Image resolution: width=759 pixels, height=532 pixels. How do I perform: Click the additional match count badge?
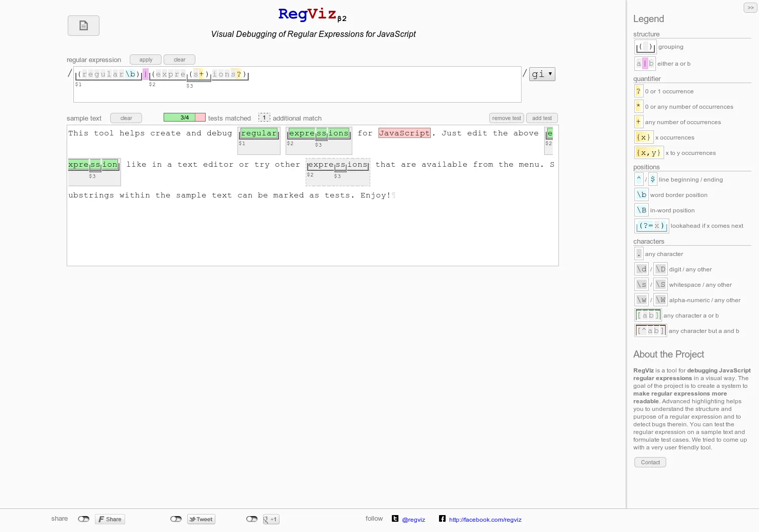pos(264,117)
